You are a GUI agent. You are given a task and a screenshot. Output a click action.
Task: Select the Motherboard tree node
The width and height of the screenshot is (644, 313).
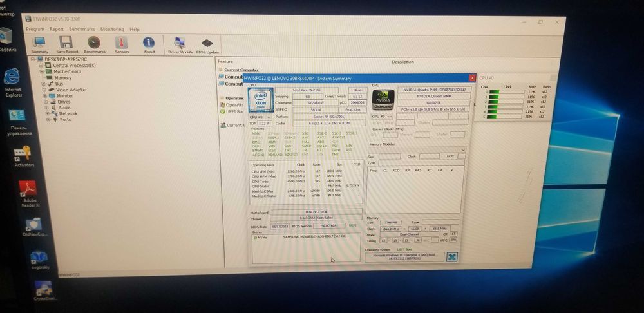[x=67, y=71]
